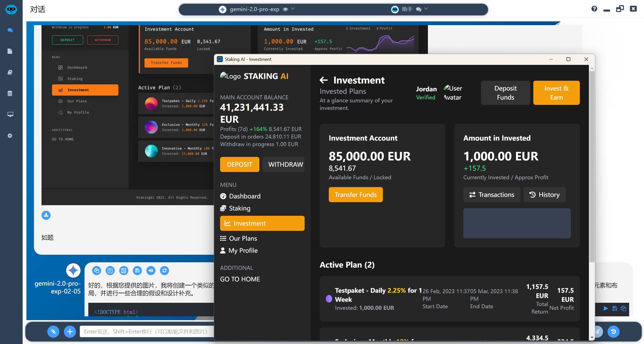Screen dimensions: 644x344
Task: Click the paperclip attach file button
Action: coord(53,332)
